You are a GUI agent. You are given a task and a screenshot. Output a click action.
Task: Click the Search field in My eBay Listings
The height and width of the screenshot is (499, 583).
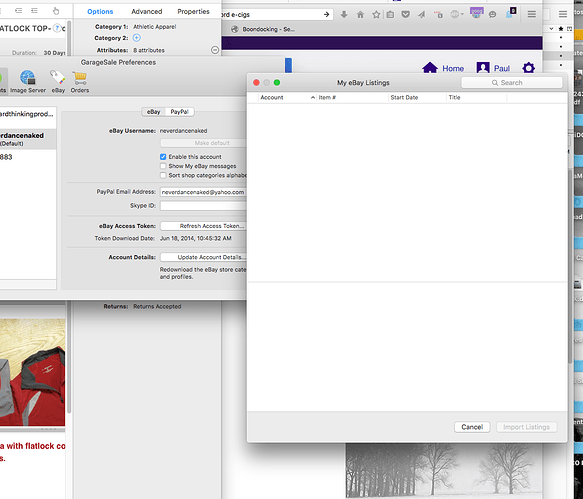pos(512,83)
